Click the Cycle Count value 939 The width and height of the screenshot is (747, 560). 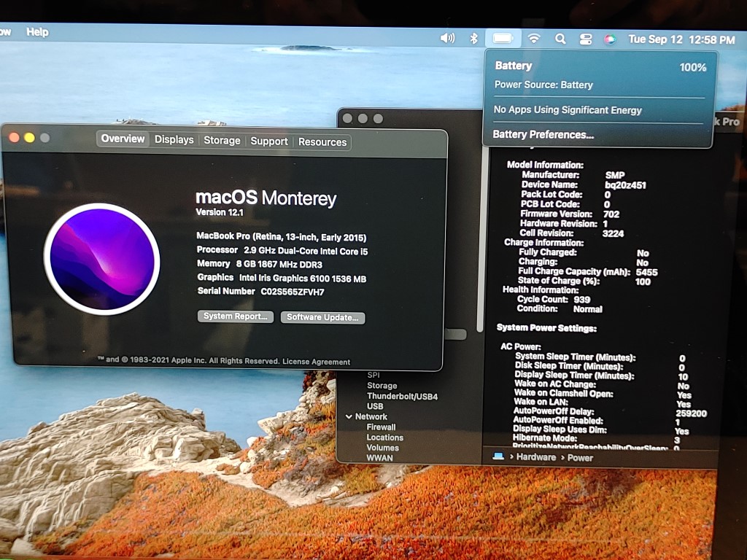(582, 300)
